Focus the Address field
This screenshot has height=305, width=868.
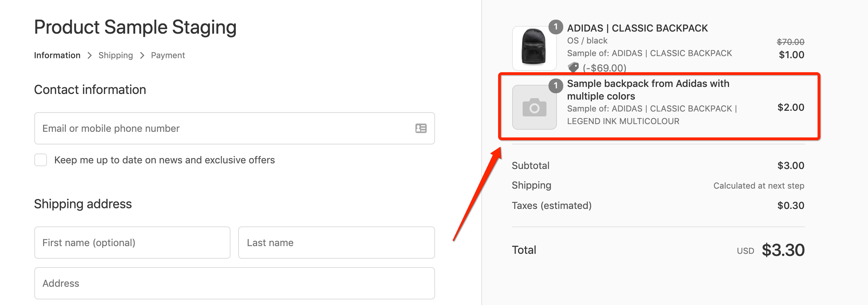click(x=235, y=283)
